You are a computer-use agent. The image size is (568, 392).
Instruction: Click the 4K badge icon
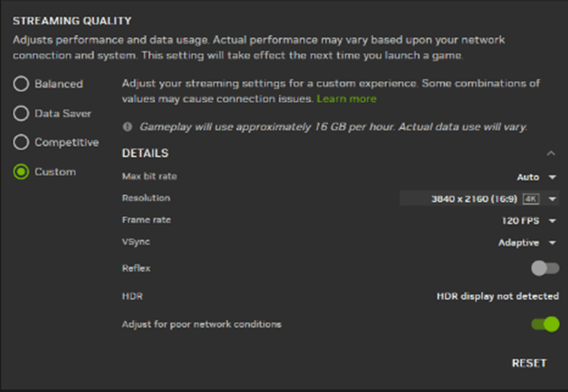coord(531,199)
